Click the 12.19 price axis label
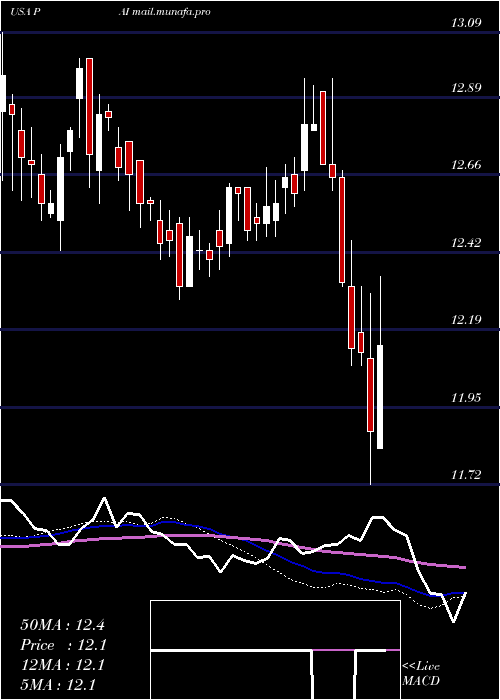500x700 pixels. [466, 320]
